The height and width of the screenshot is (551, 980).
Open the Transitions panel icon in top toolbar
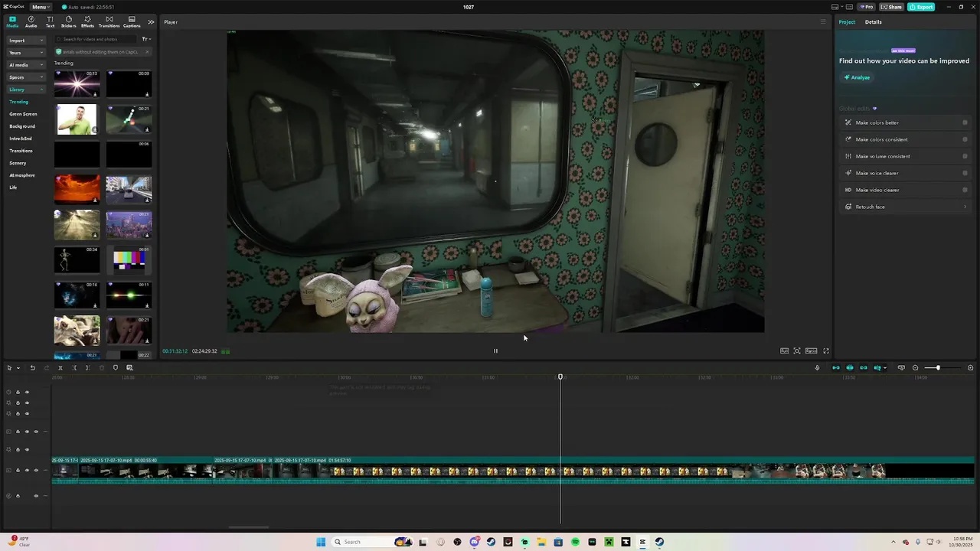click(x=109, y=21)
